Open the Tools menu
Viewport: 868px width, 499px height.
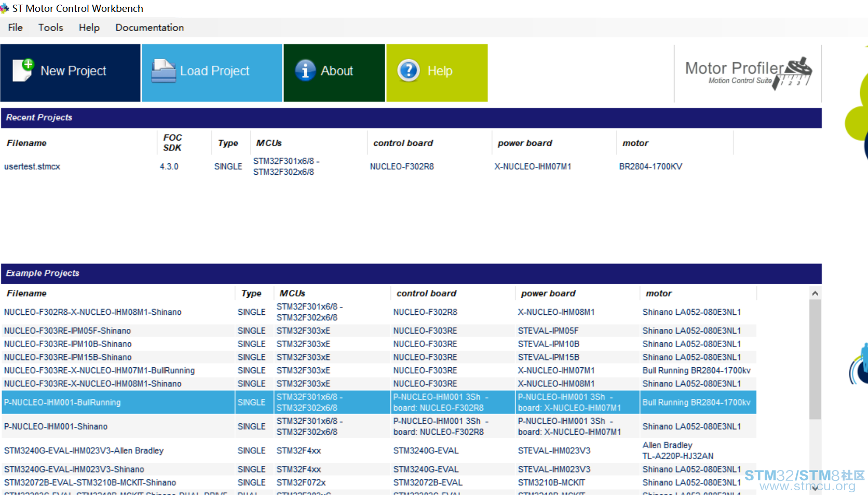[x=50, y=27]
